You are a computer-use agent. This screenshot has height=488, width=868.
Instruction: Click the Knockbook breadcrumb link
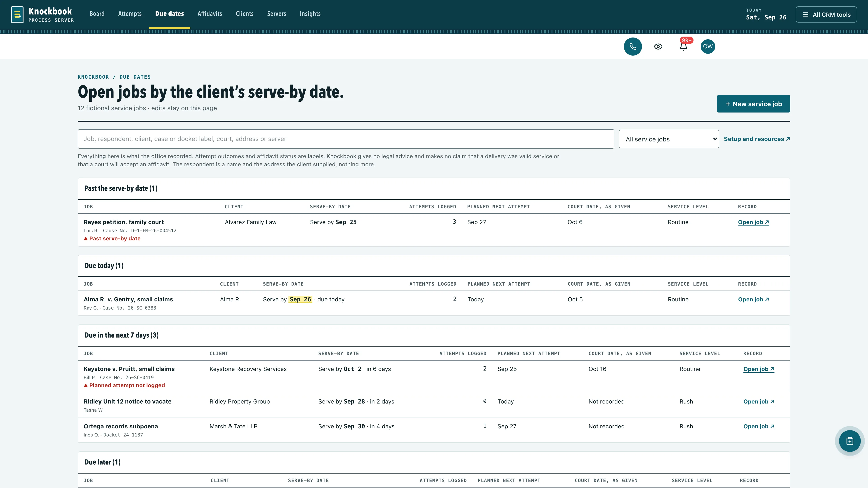tap(93, 77)
